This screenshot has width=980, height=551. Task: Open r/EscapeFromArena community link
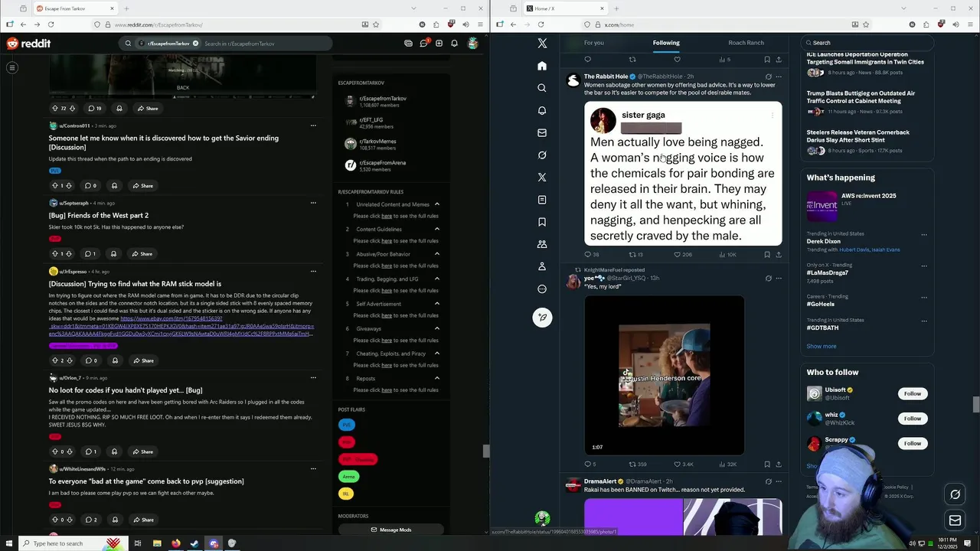click(x=382, y=165)
